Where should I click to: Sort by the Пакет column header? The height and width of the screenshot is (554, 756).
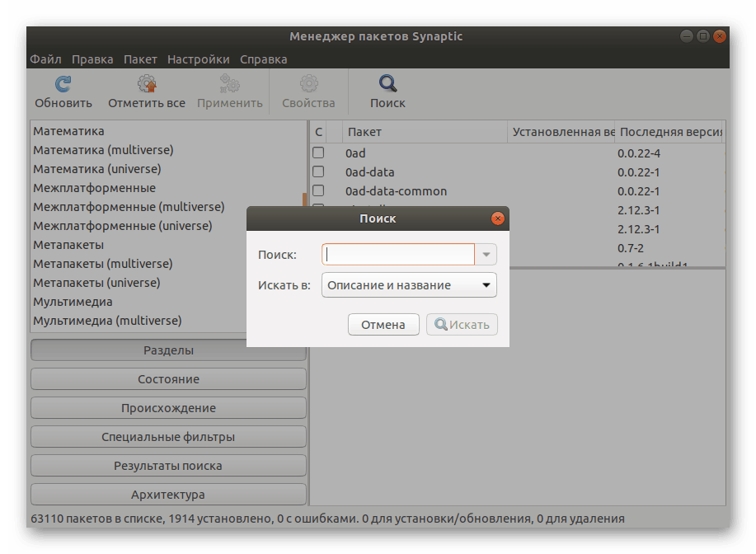click(x=425, y=132)
